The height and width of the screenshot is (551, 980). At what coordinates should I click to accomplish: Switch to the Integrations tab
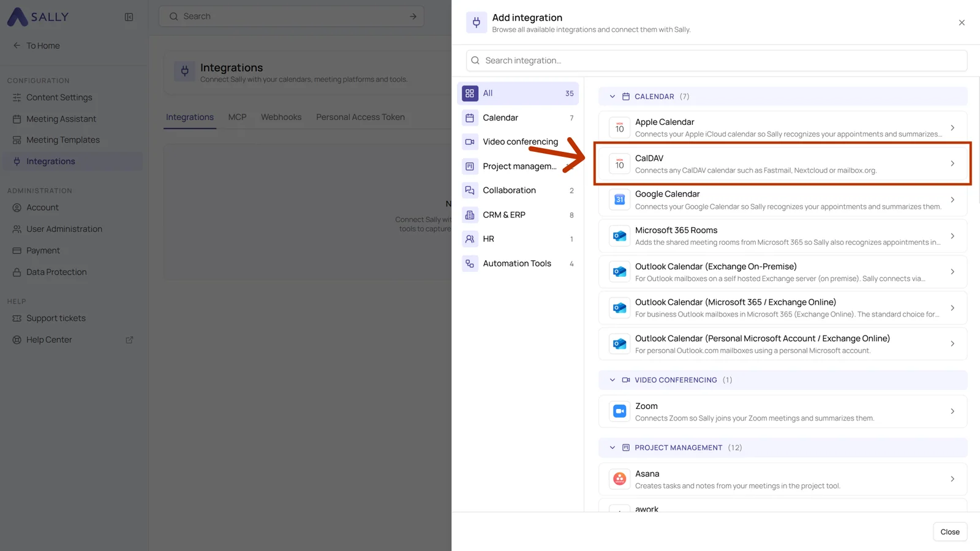pos(190,117)
